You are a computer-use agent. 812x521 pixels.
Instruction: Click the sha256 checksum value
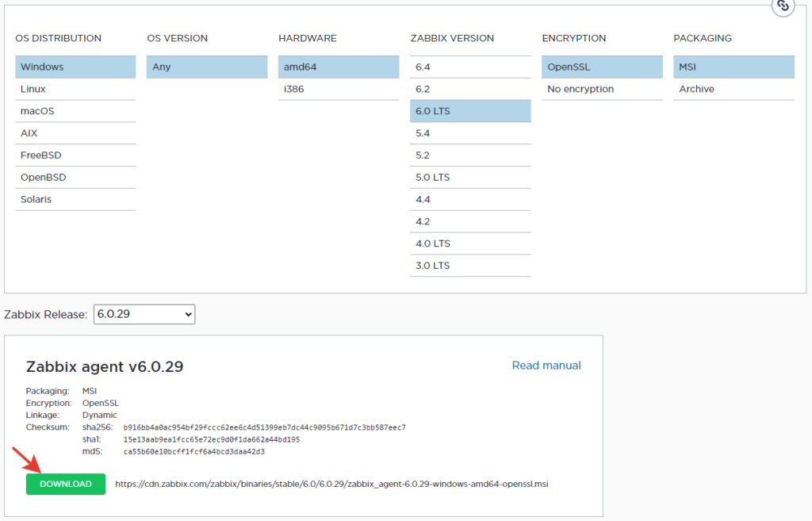pos(265,427)
